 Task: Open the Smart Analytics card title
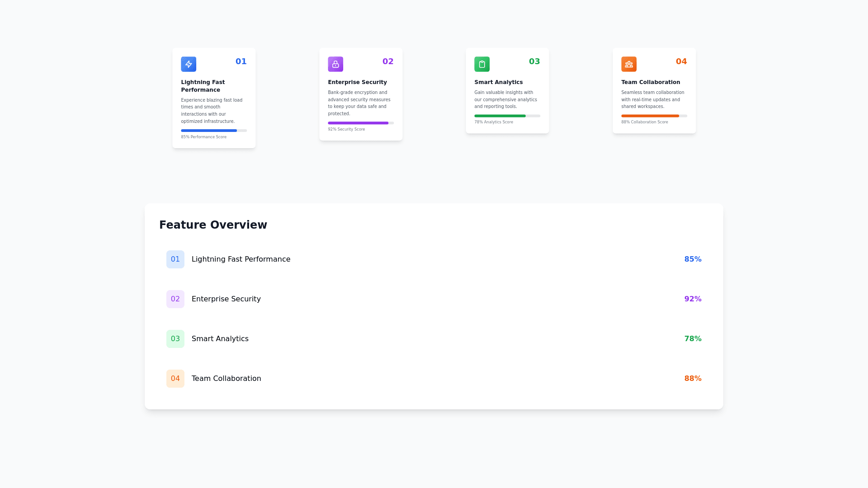(499, 82)
